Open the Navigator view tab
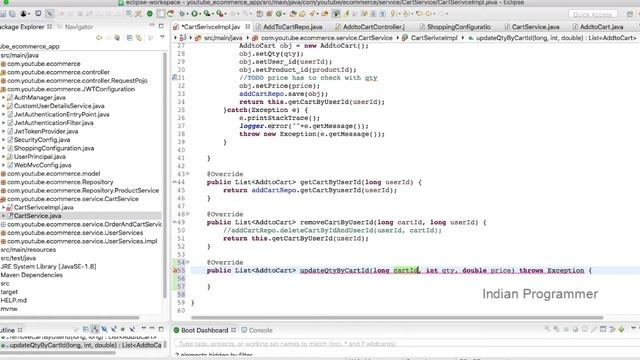 coord(78,27)
